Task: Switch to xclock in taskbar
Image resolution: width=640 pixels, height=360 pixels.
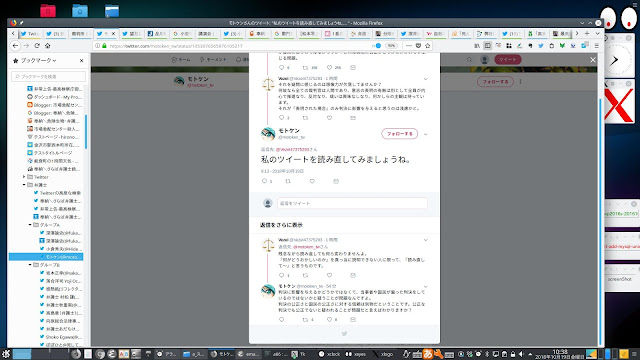Action: pyautogui.click(x=330, y=354)
